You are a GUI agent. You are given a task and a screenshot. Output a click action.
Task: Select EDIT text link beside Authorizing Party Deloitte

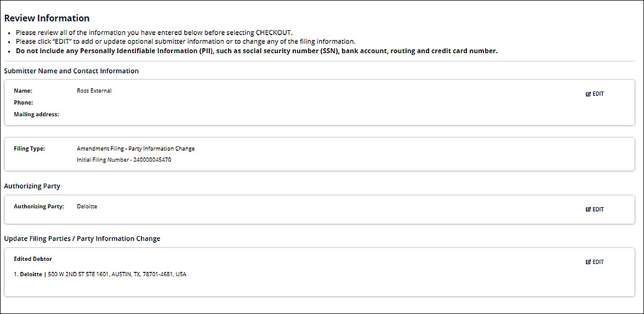coord(598,209)
